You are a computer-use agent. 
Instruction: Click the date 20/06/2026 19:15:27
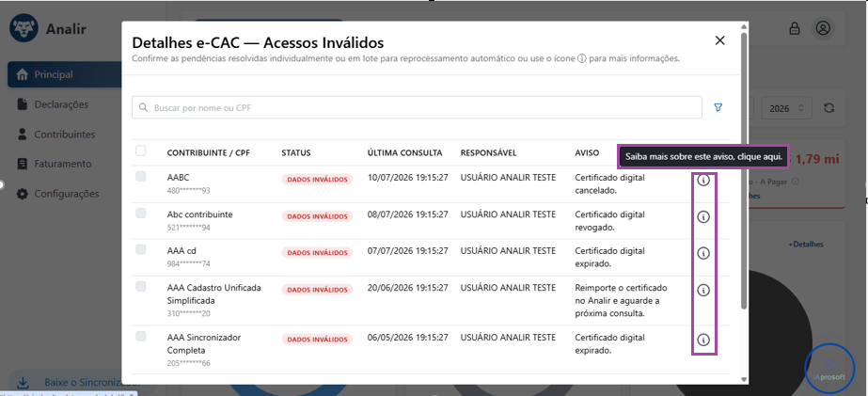[x=407, y=288]
